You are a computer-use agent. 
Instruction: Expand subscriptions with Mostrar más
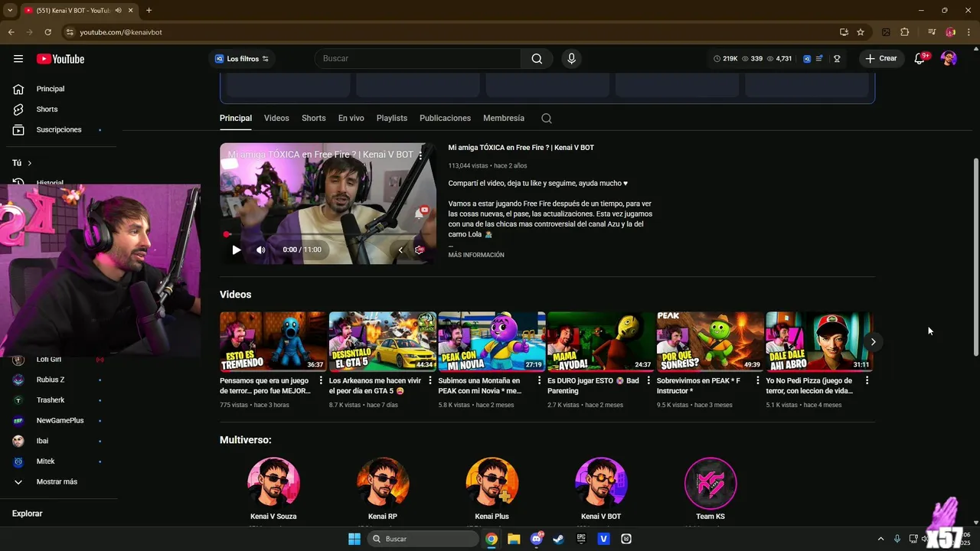[58, 482]
